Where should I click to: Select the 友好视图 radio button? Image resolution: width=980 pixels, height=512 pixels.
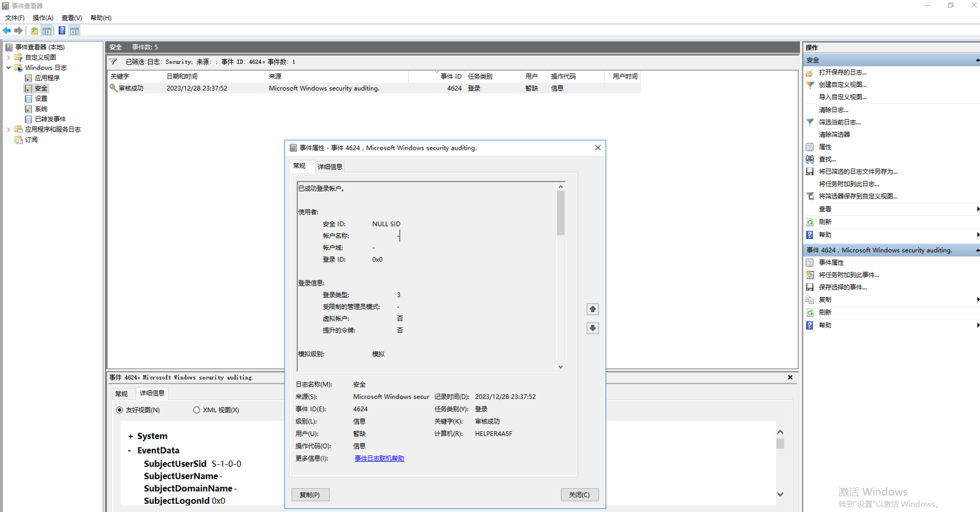120,410
